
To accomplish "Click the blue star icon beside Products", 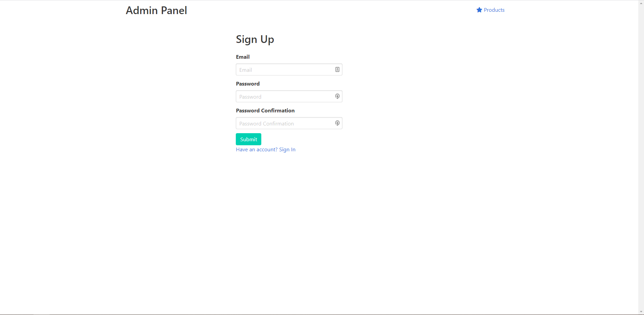I will coord(479,10).
